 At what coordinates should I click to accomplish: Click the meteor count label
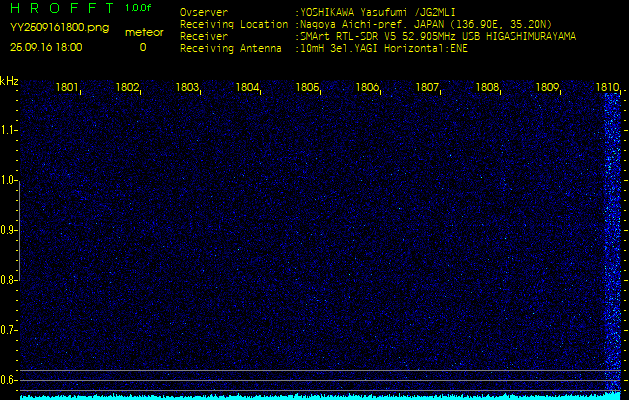click(142, 32)
